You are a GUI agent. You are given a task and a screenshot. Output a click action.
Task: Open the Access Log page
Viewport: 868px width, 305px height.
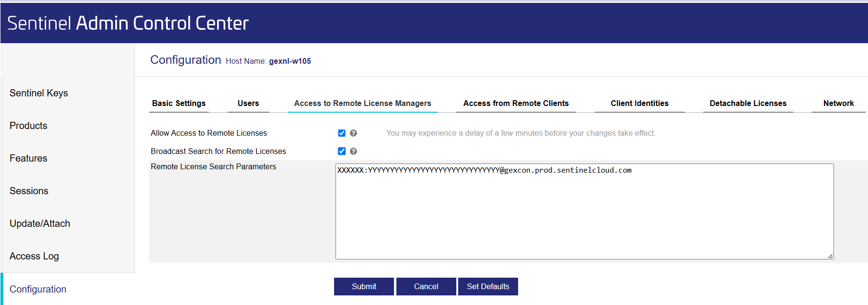tap(34, 256)
